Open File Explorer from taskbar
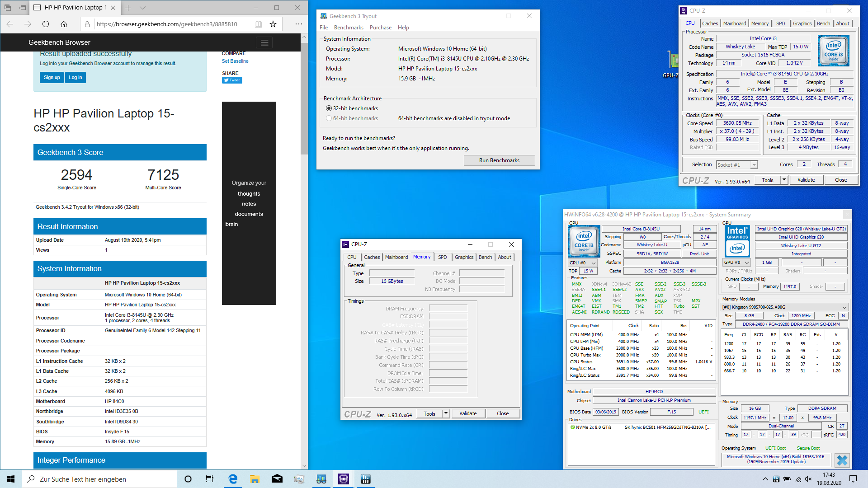868x488 pixels. pos(255,479)
